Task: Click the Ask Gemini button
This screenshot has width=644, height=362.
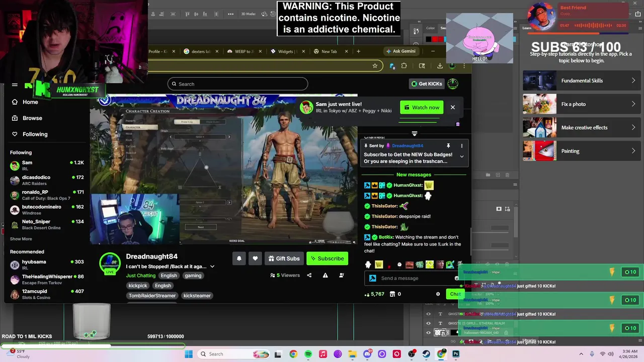Action: click(x=401, y=51)
